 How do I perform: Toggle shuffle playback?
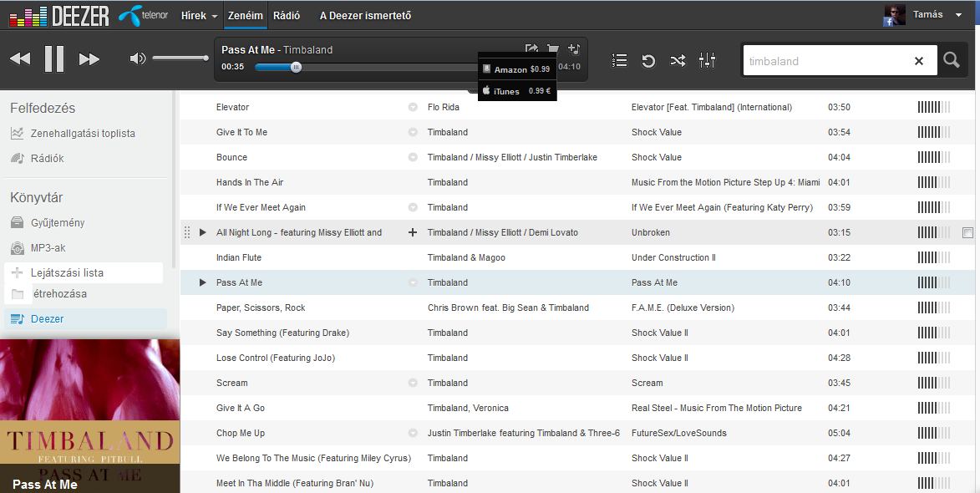coord(678,61)
